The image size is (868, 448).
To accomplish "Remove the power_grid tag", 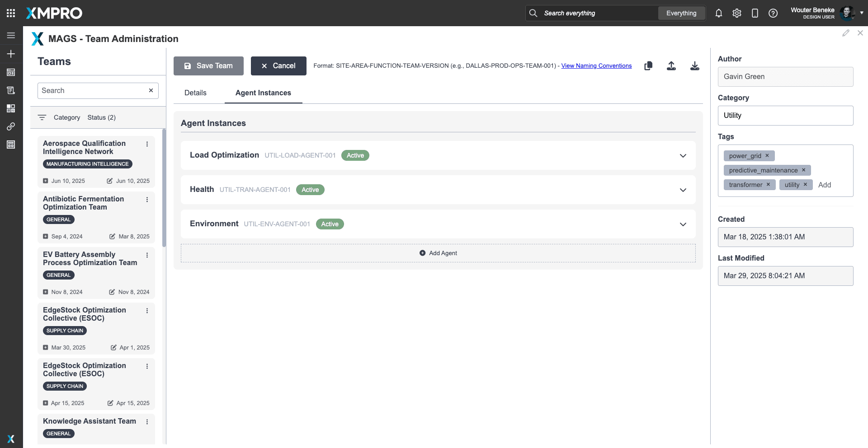I will click(767, 155).
